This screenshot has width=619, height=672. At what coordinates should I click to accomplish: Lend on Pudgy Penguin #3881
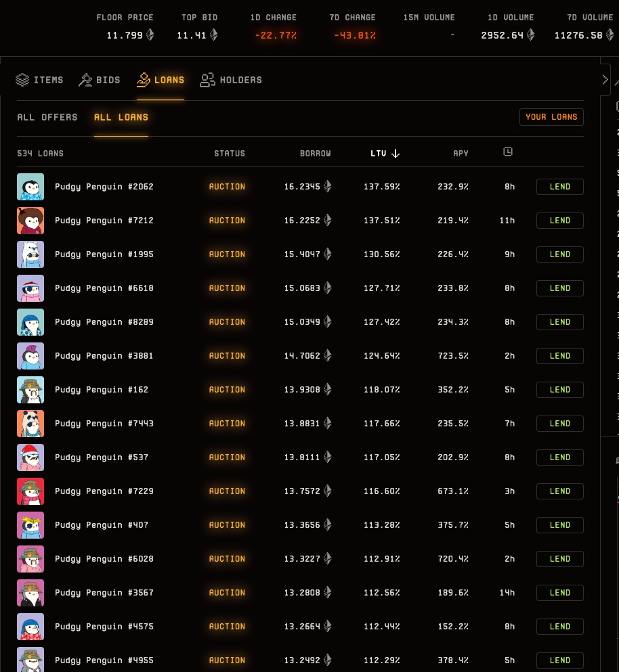(560, 356)
